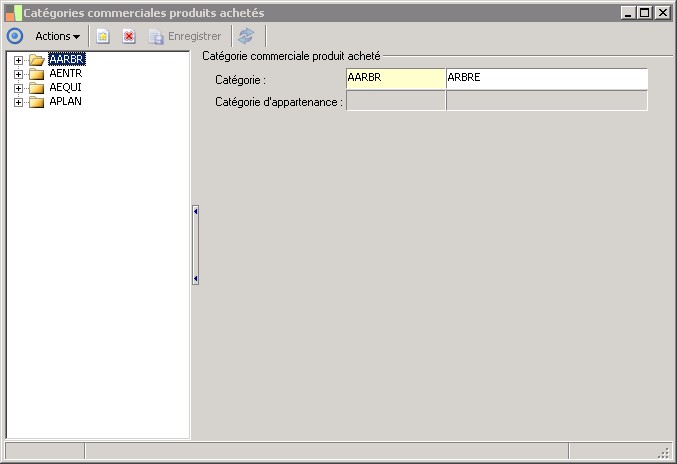Click the blue circular target icon
The image size is (677, 464).
[x=15, y=36]
